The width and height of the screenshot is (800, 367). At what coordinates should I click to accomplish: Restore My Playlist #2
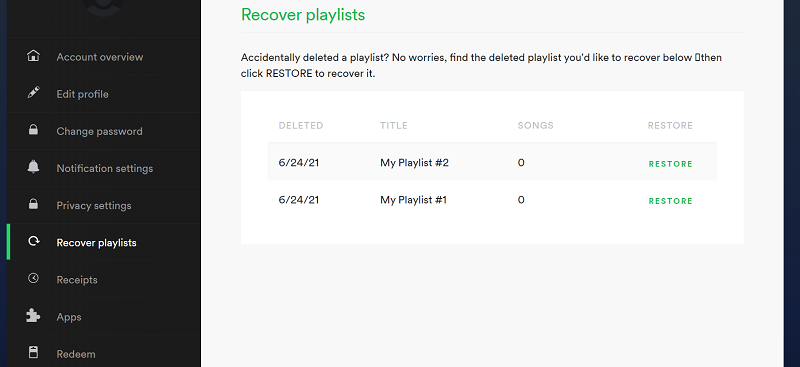[x=670, y=164]
